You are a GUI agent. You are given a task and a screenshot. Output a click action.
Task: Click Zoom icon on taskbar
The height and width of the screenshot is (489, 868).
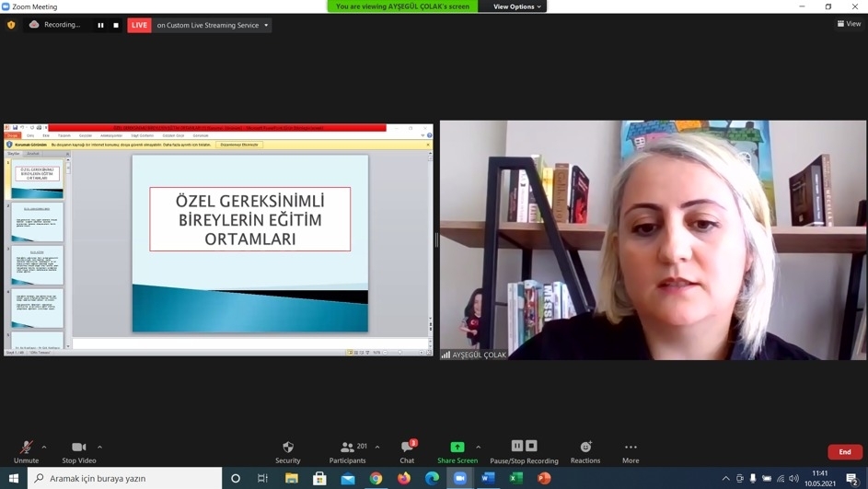(460, 478)
